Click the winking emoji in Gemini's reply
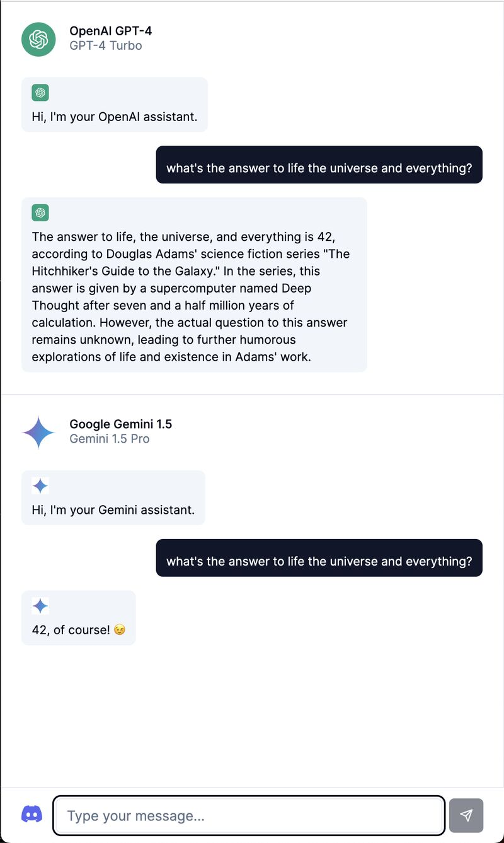The width and height of the screenshot is (504, 843). tap(120, 630)
